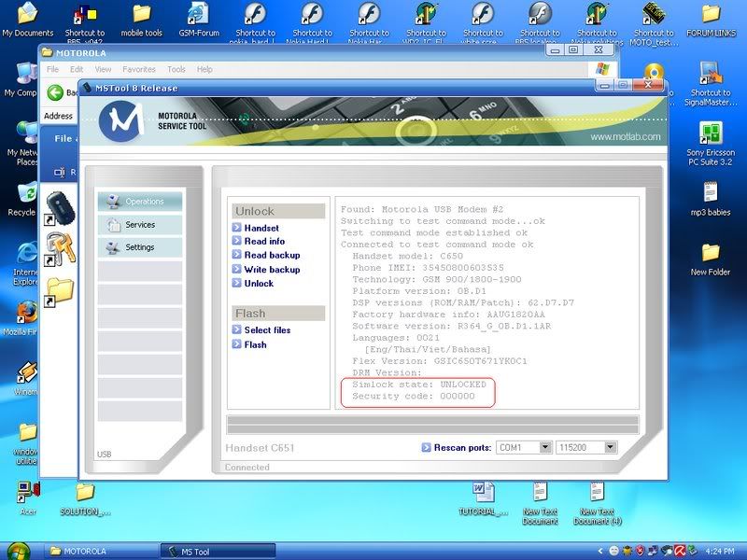Open the Acer desktop shortcut
This screenshot has height=560, width=747.
click(x=28, y=498)
